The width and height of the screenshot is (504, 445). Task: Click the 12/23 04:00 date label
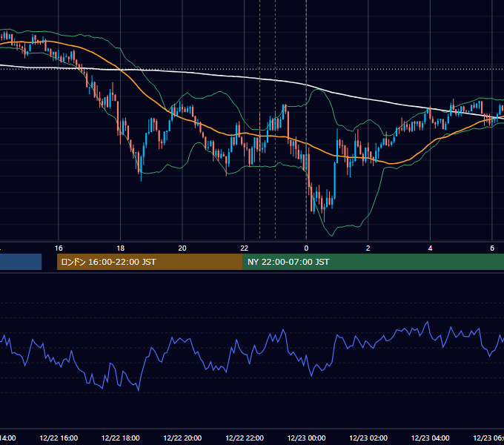[431, 438]
